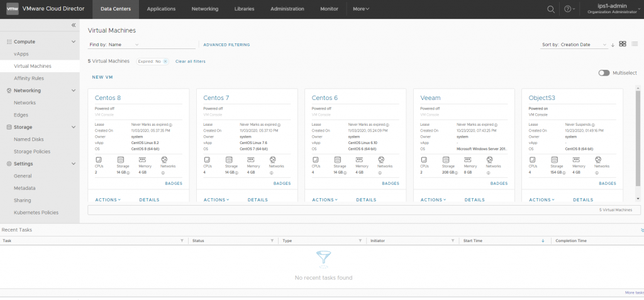Viewport: 644px width, 300px height.
Task: Collapse the left sidebar with double chevron
Action: click(73, 25)
